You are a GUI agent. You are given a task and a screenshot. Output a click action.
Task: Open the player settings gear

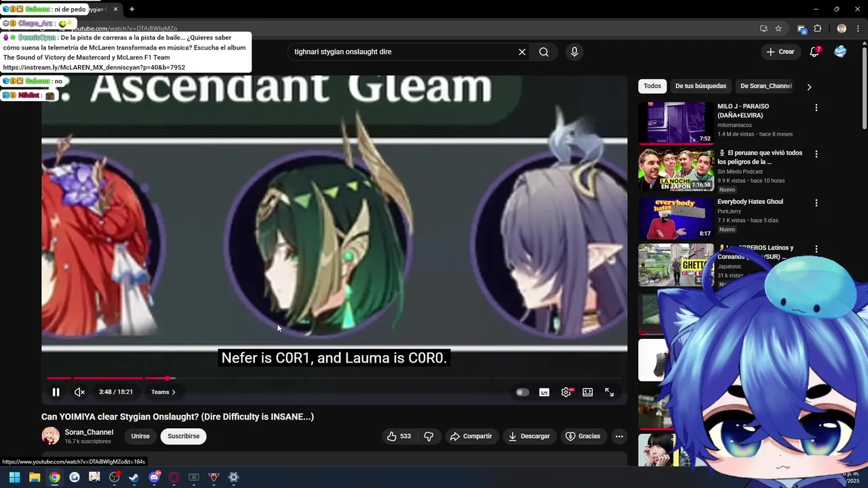(x=566, y=392)
